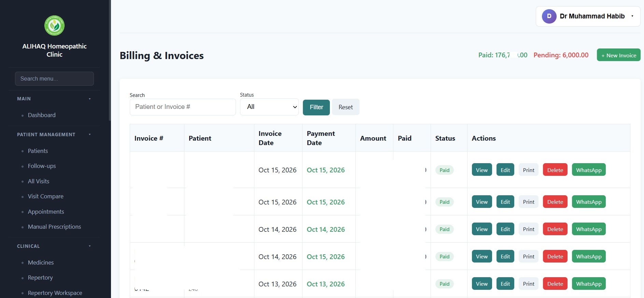Open Follow-ups menu item

point(42,166)
